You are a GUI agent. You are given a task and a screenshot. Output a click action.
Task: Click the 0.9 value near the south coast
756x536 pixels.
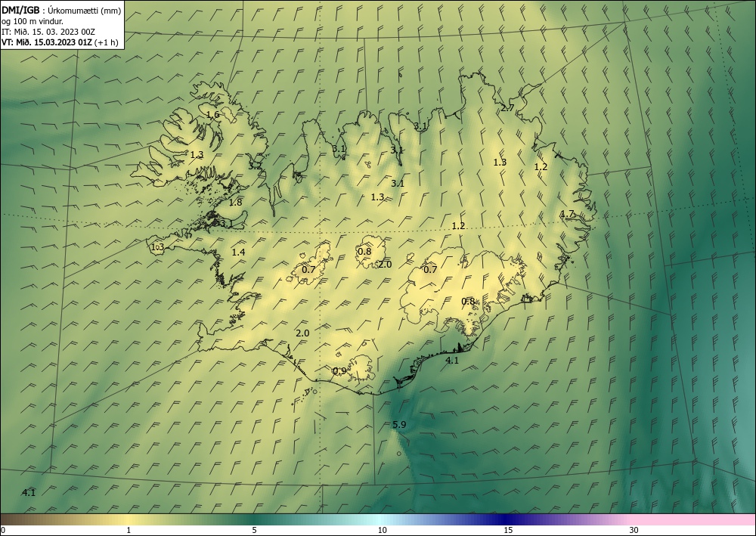click(x=339, y=370)
